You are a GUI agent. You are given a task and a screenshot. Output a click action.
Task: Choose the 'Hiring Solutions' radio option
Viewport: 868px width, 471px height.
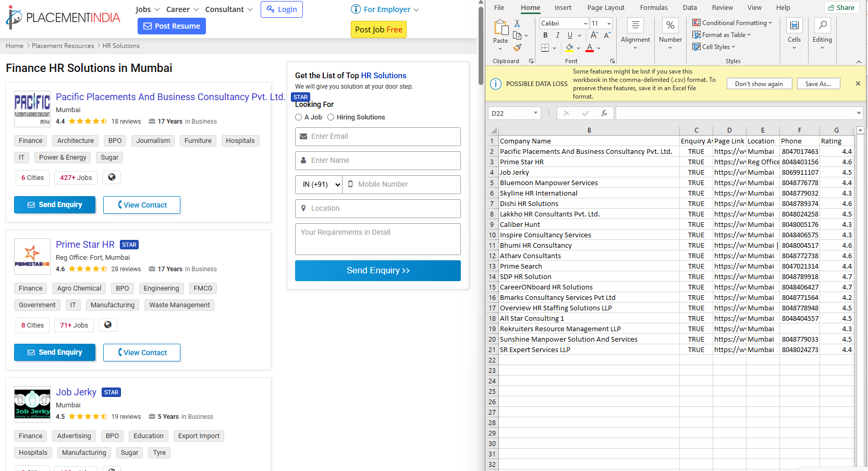pos(331,117)
